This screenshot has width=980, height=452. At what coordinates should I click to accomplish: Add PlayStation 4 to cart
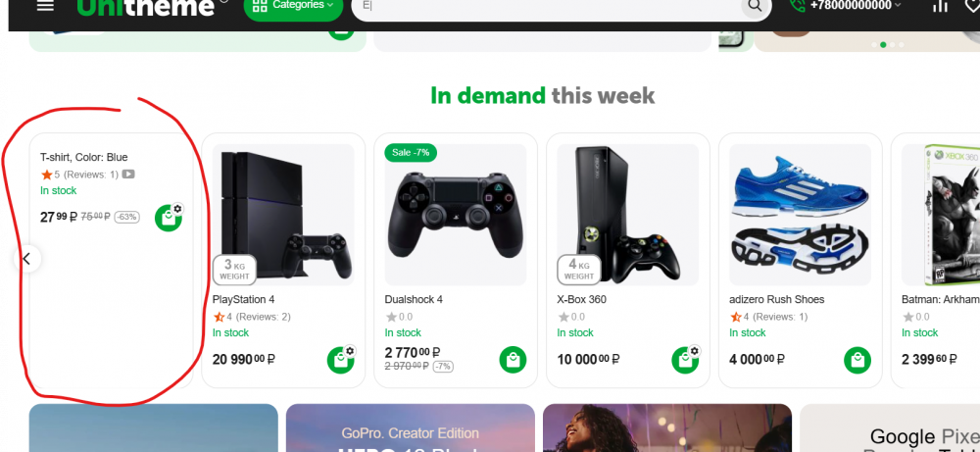click(x=341, y=360)
